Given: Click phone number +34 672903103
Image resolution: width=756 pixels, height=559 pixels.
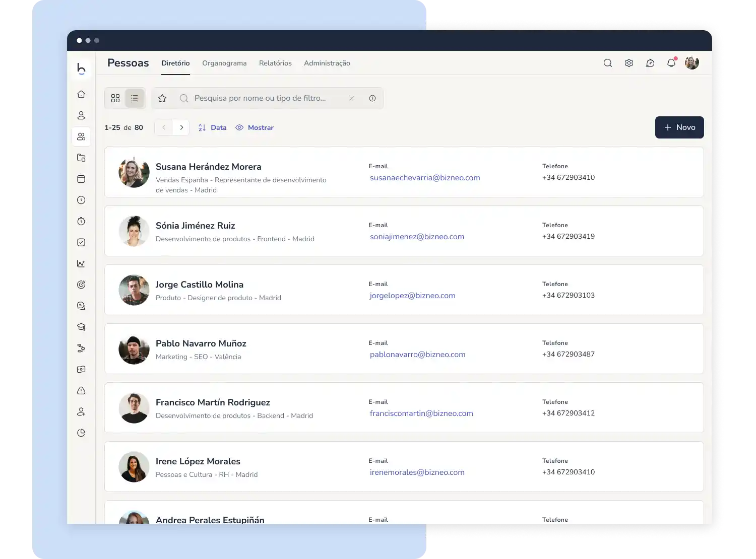Looking at the screenshot, I should pos(569,295).
